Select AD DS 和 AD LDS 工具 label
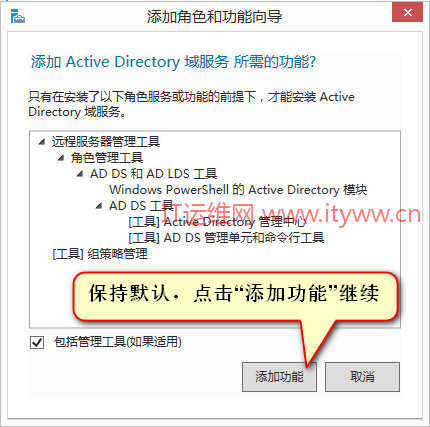Screen dimensions: 430x427 coord(154,174)
